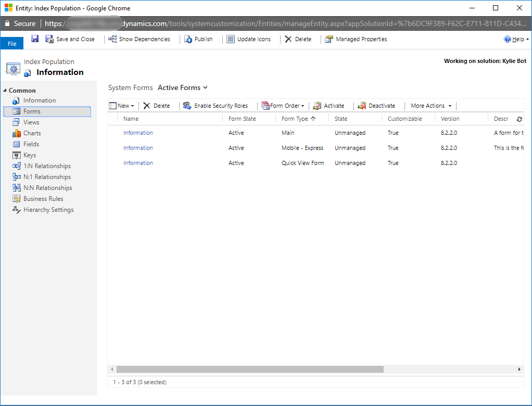Click the 1:N Relationships icon
The image size is (532, 406).
click(16, 166)
